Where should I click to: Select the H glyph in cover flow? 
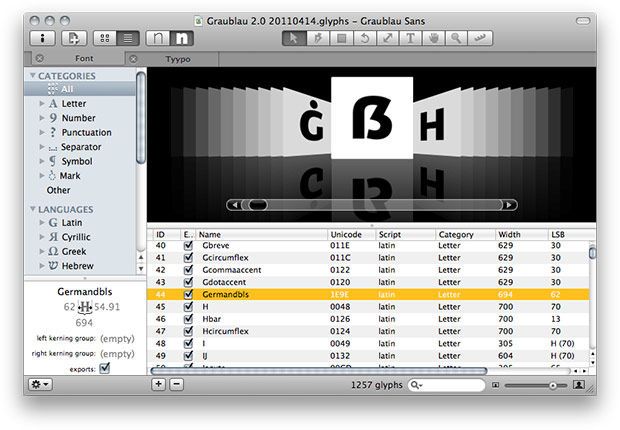point(432,125)
